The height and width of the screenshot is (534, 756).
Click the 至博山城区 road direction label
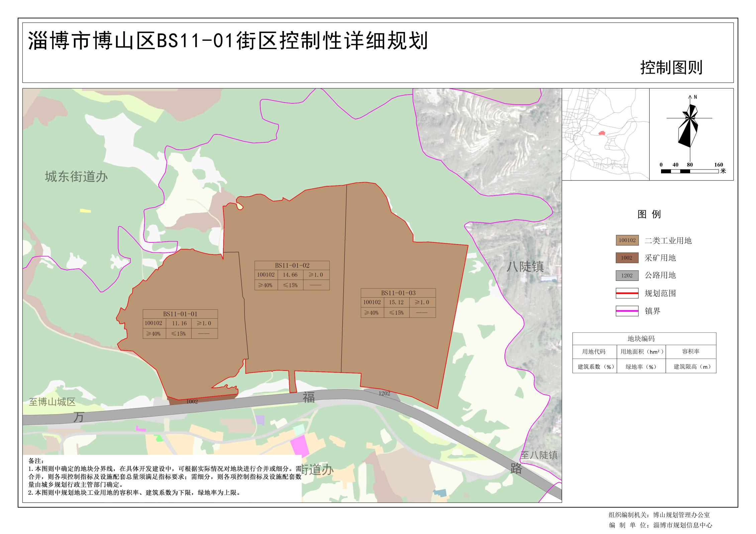point(52,402)
